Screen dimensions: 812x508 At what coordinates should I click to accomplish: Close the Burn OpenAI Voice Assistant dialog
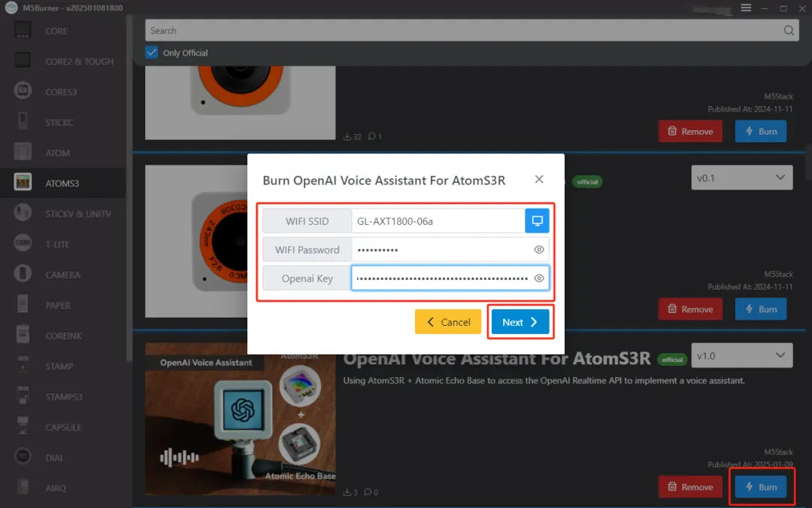pos(539,179)
